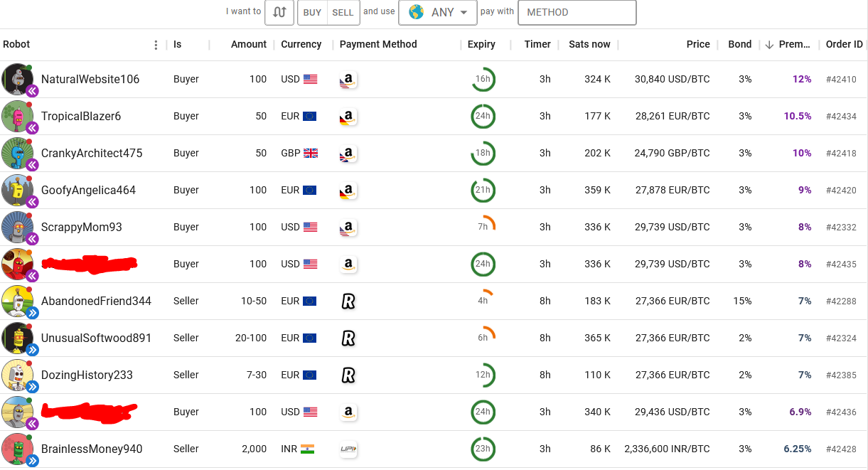Sort by the Price column header
868x470 pixels.
(x=698, y=44)
